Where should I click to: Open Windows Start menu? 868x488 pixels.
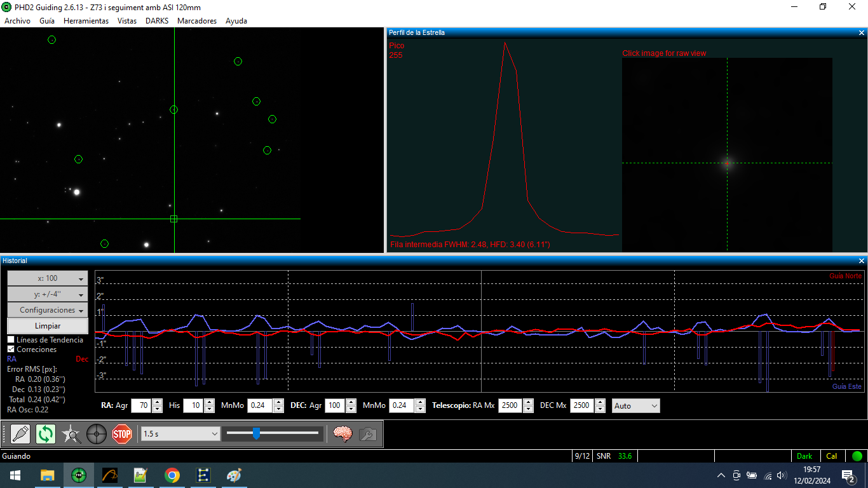point(15,475)
